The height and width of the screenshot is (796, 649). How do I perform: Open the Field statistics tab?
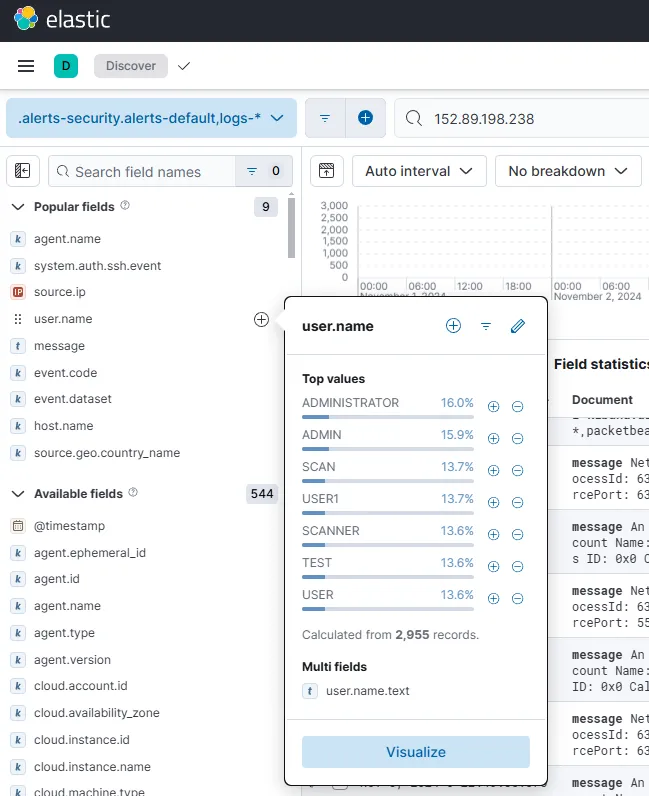pyautogui.click(x=601, y=364)
